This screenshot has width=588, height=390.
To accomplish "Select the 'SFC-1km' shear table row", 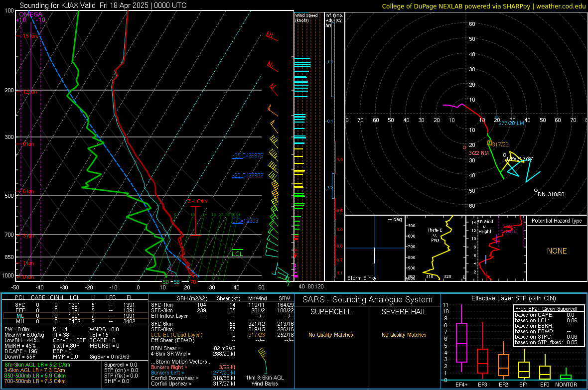I will point(222,305).
